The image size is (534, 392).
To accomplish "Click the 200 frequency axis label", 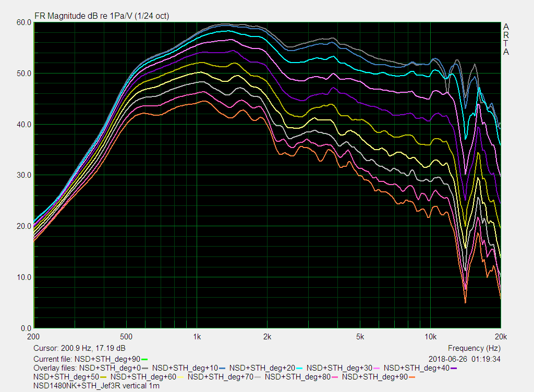I will pyautogui.click(x=33, y=337).
